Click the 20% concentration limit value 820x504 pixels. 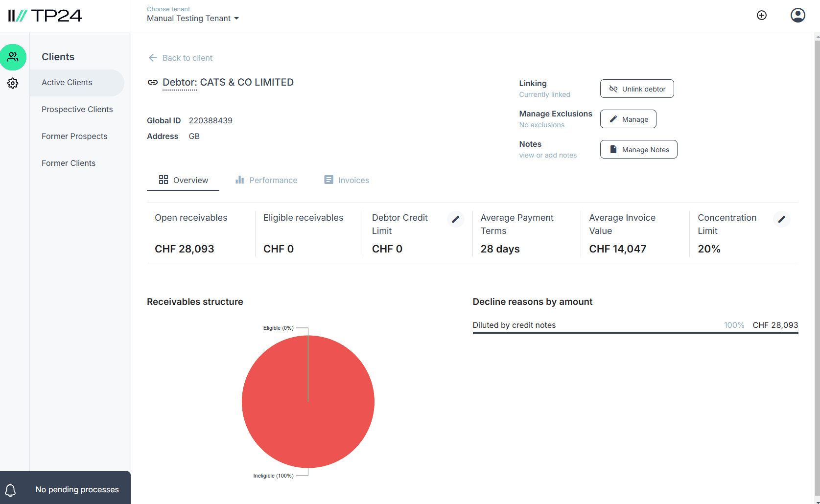[709, 249]
